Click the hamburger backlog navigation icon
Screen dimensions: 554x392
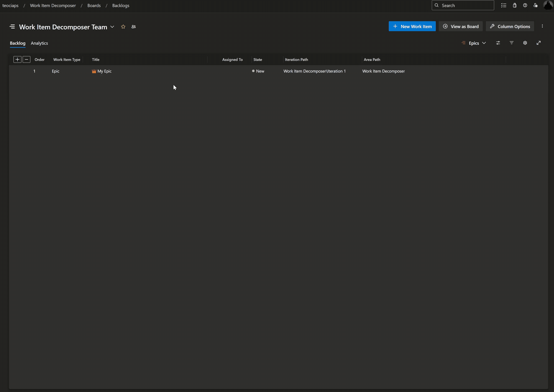click(12, 27)
